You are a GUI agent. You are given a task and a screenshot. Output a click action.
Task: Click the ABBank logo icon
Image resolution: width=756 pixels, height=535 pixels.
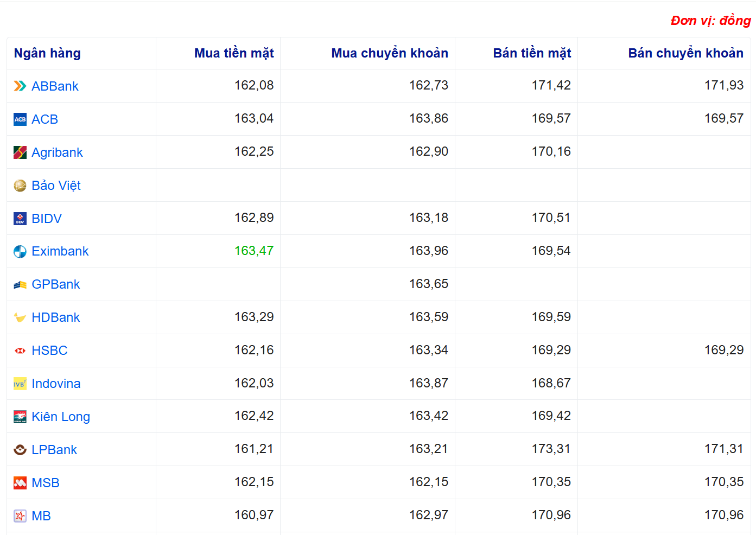pos(20,86)
